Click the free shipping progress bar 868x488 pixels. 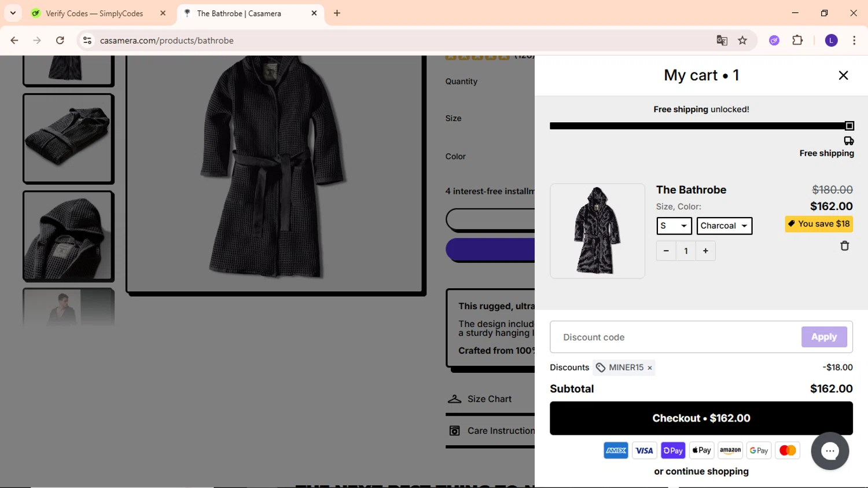pos(701,126)
